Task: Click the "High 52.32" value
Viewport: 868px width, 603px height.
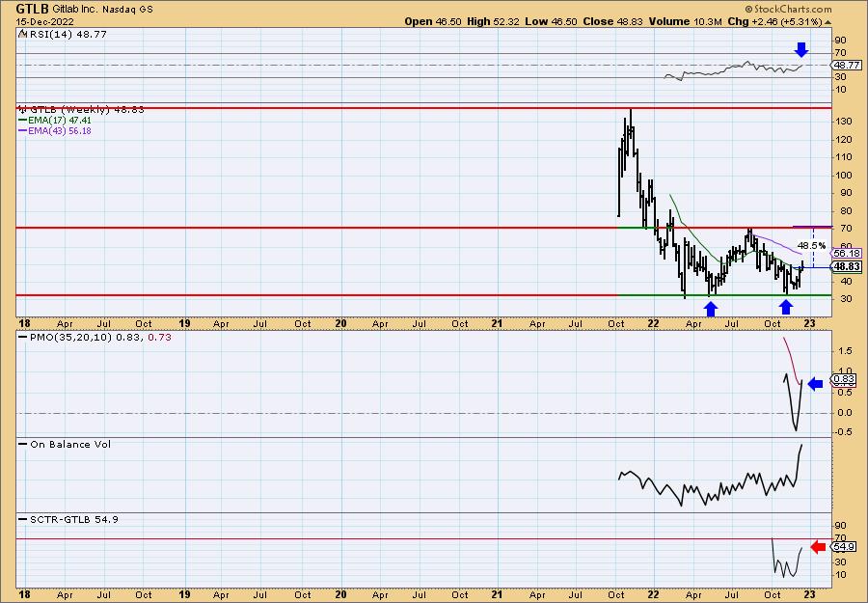Action: point(493,21)
